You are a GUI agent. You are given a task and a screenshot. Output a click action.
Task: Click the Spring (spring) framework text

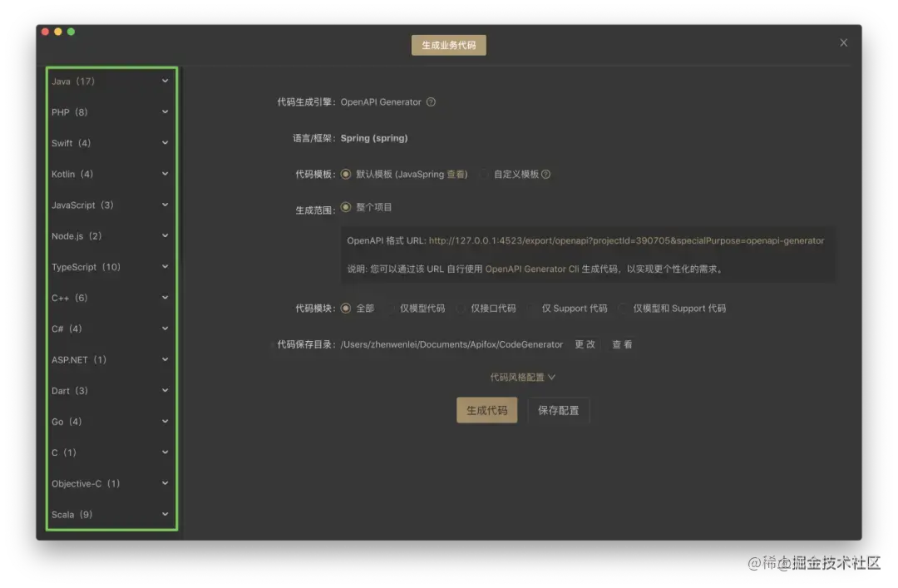(x=374, y=138)
